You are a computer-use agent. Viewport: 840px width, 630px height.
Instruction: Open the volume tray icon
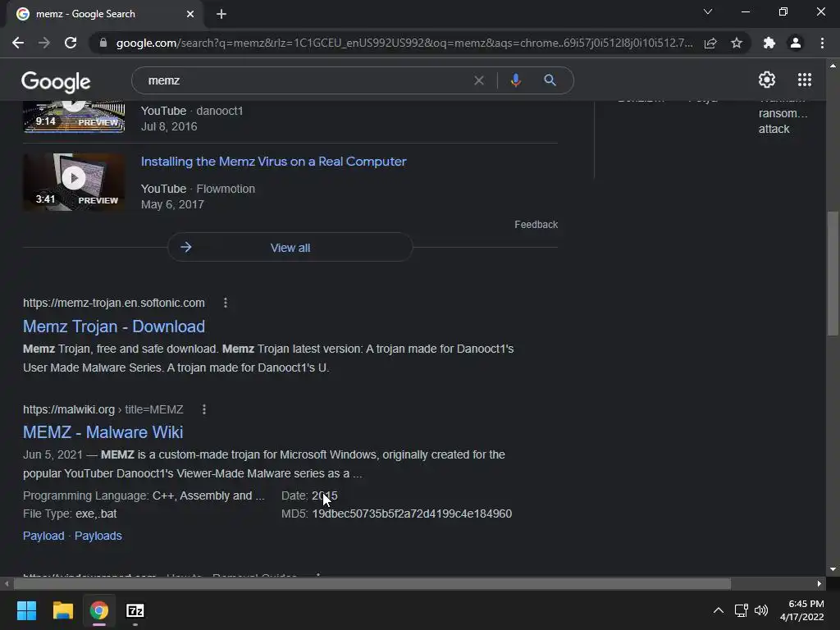[x=760, y=610]
